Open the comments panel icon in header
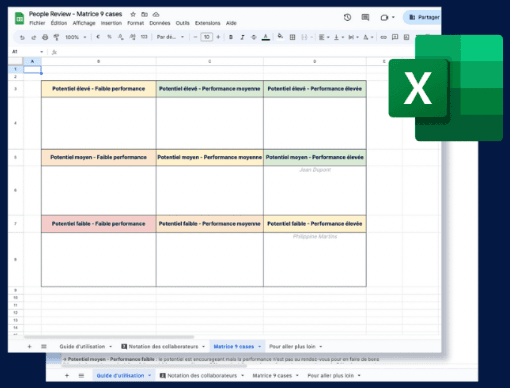This screenshot has height=388, width=510. 365,17
